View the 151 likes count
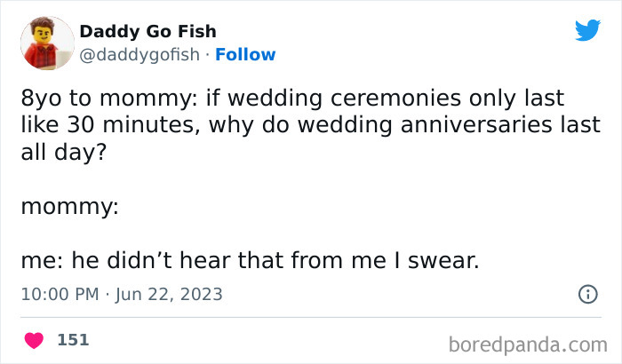The image size is (622, 364). pos(73,339)
